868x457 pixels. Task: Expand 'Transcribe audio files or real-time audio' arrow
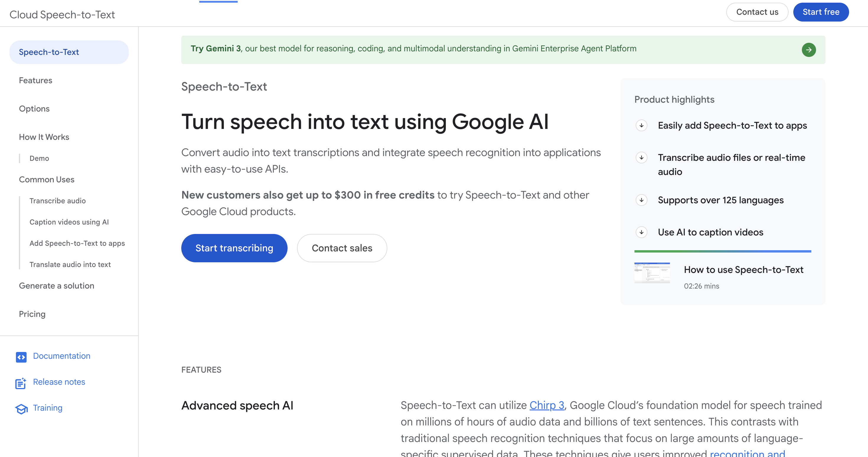(641, 158)
